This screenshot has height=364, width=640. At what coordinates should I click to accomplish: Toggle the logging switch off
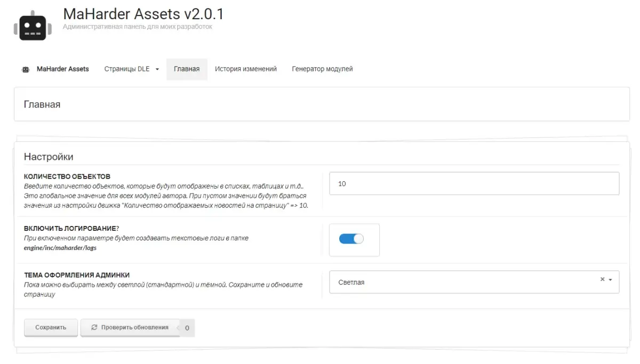(x=351, y=239)
